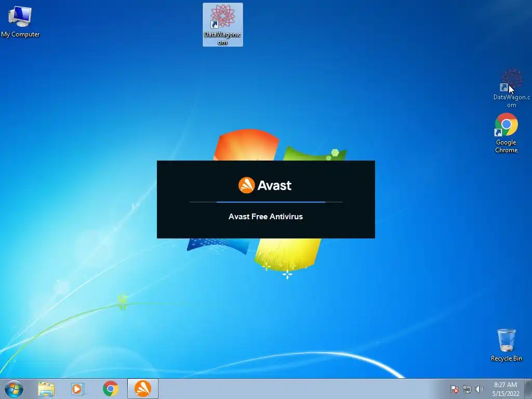Open the Google Chrome desktop shortcut
This screenshot has height=399, width=532.
click(x=506, y=133)
